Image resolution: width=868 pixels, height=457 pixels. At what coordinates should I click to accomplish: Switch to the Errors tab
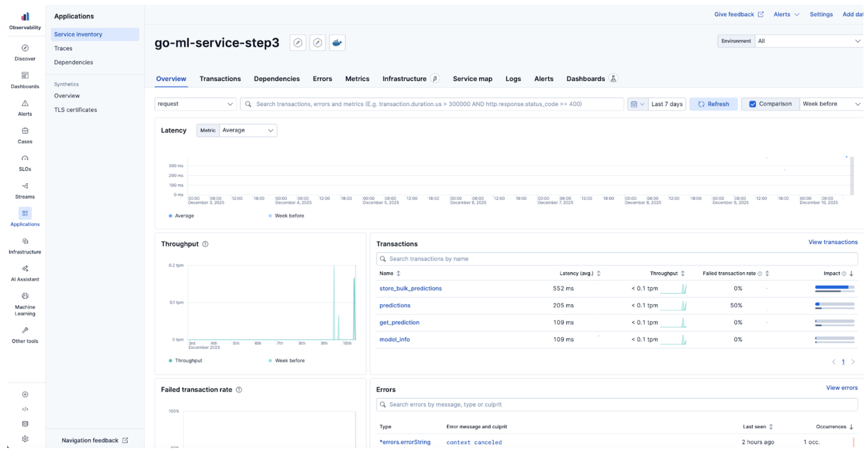tap(322, 79)
